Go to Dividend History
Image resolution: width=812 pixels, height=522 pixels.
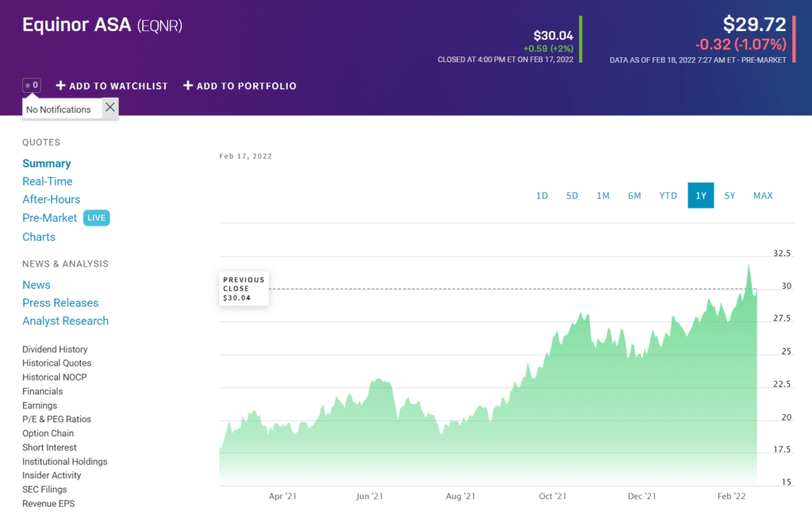coord(55,350)
